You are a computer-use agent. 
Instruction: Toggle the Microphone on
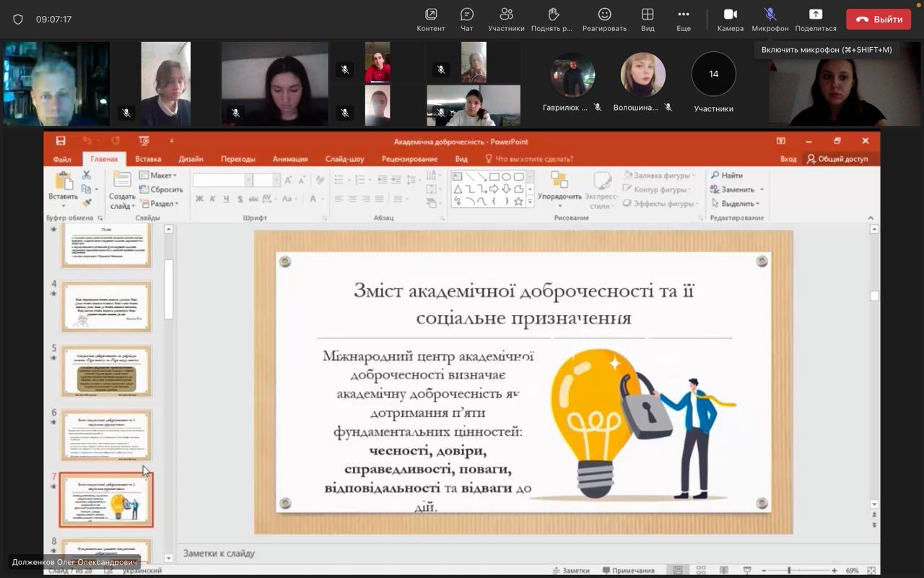click(x=770, y=15)
